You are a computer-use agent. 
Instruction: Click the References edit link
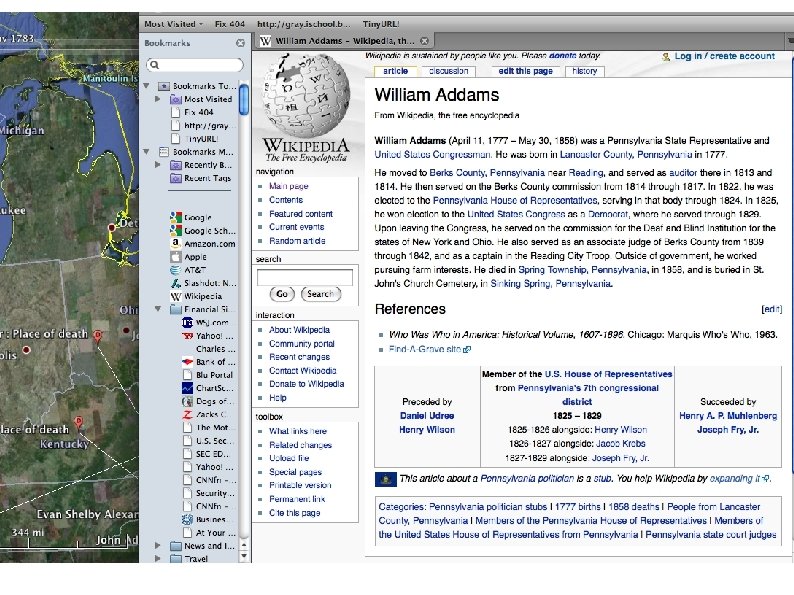(772, 309)
